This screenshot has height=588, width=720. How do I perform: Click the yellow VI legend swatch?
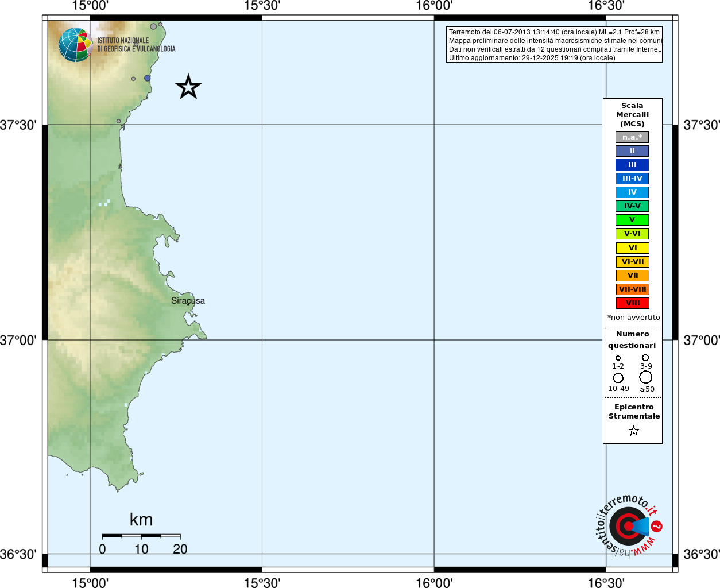632,248
